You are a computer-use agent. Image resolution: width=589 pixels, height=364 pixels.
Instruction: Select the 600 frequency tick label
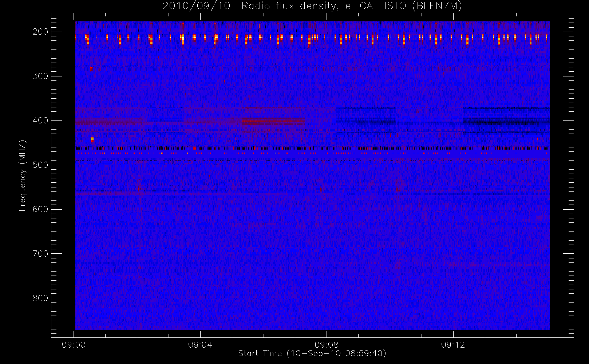(40, 209)
